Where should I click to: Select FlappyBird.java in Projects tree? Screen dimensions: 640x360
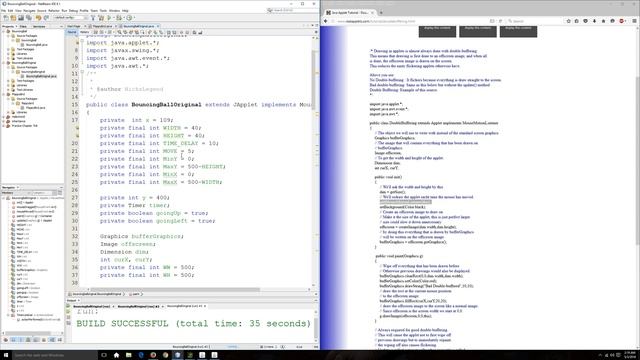(36, 108)
